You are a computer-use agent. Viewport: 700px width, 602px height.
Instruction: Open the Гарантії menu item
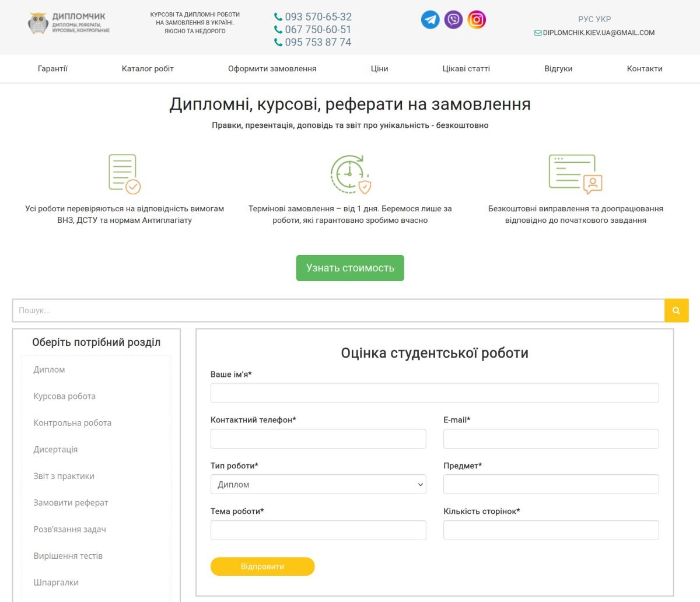coord(52,69)
